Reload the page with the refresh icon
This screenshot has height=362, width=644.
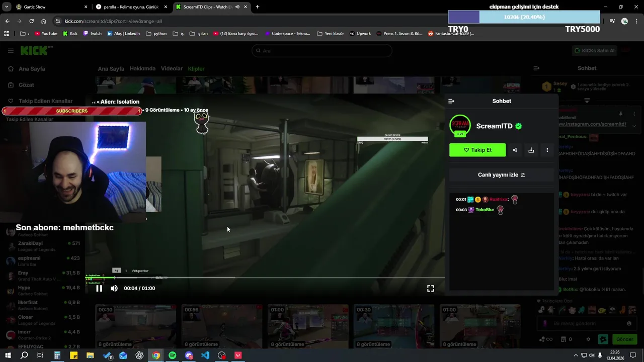31,21
